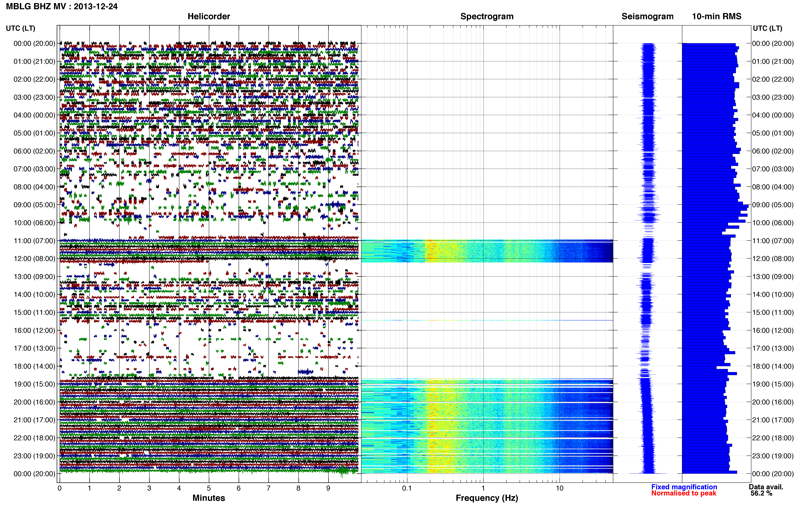
Task: Click minute tick label '9' on Helicorder axis
Action: [328, 488]
